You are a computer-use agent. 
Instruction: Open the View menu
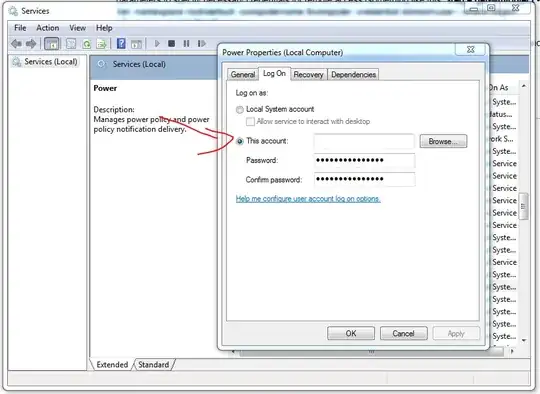(77, 28)
